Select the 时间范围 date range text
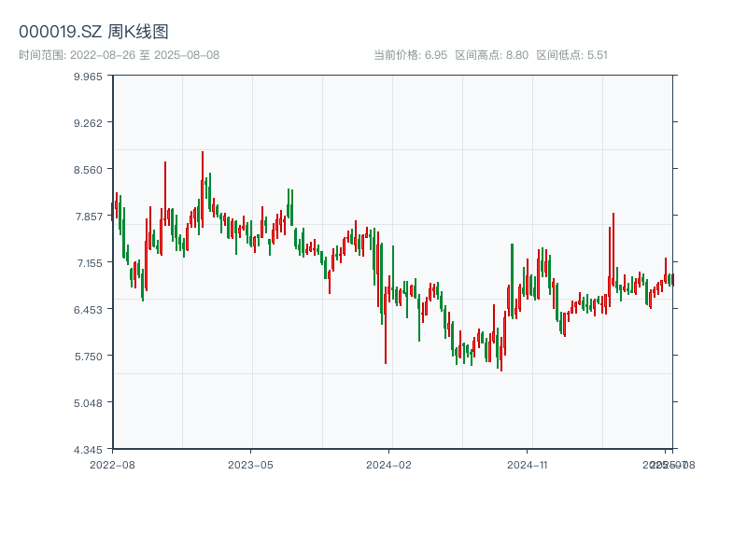Screen dimensions: 747x560 pos(120,55)
